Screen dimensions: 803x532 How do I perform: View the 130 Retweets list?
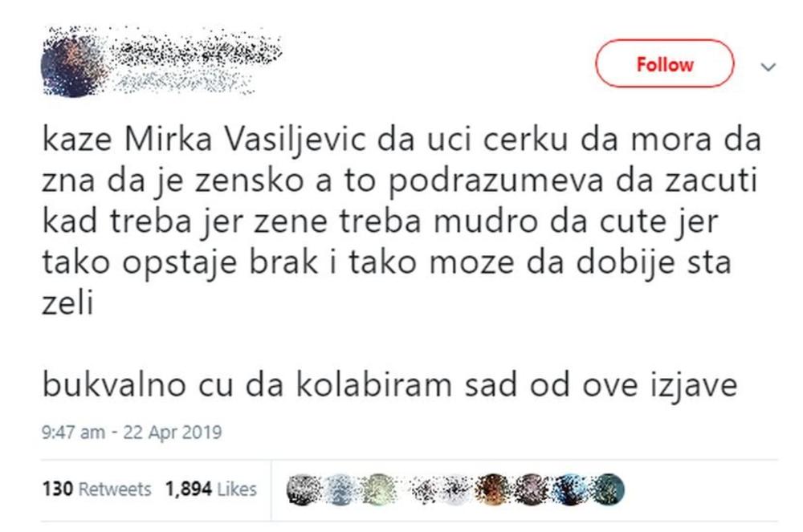(x=96, y=489)
